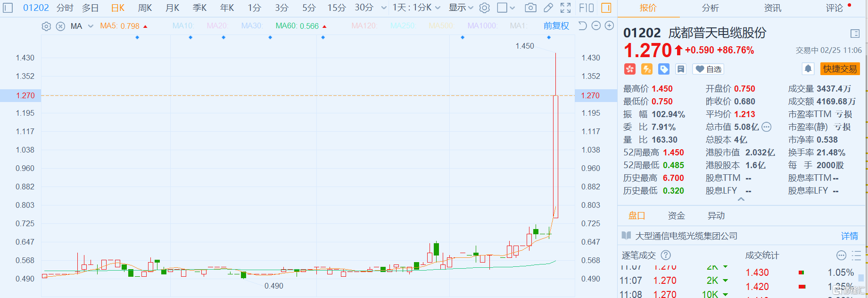
Task: Open the 详情 company details link
Action: tap(850, 236)
